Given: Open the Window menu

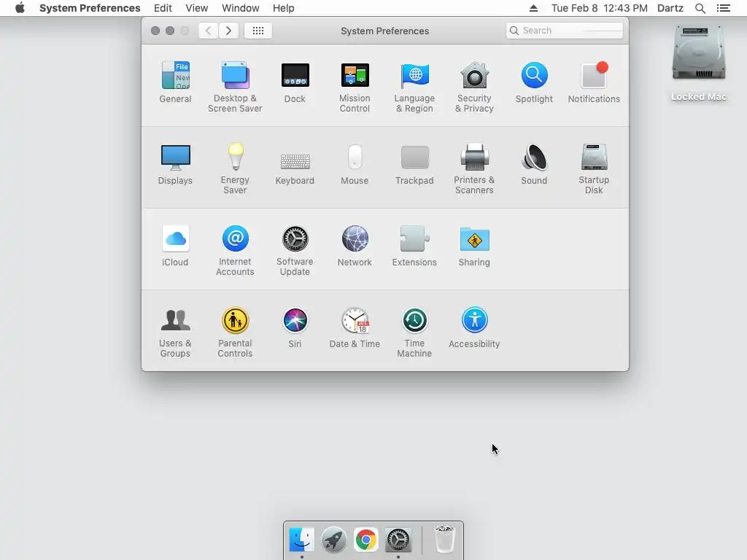Looking at the screenshot, I should (x=241, y=8).
